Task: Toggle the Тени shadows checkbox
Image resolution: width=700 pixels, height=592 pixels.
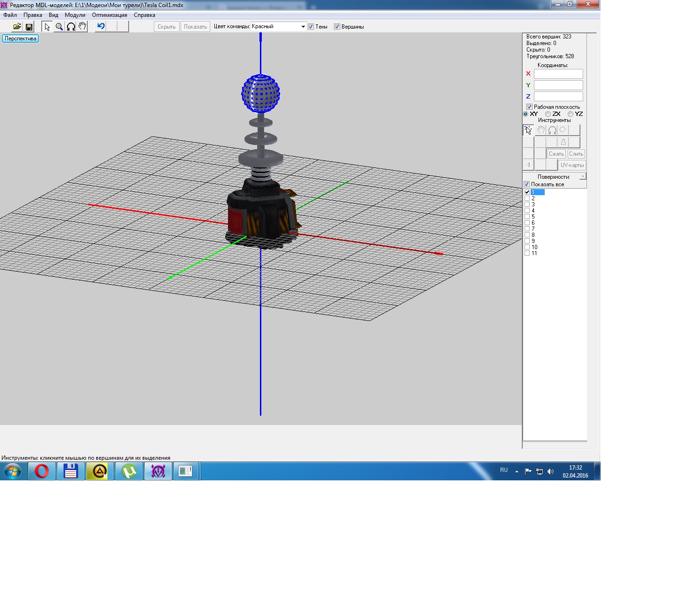Action: (x=311, y=27)
